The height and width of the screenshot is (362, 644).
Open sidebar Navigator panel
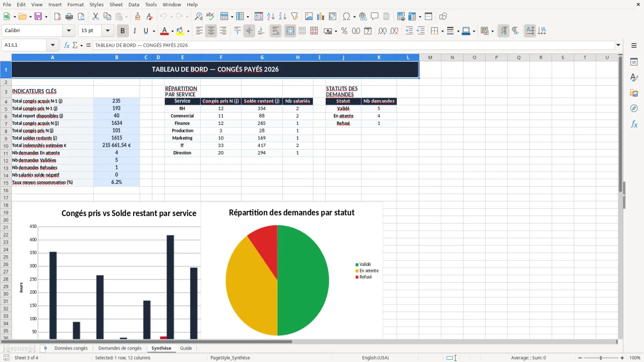coord(634,108)
